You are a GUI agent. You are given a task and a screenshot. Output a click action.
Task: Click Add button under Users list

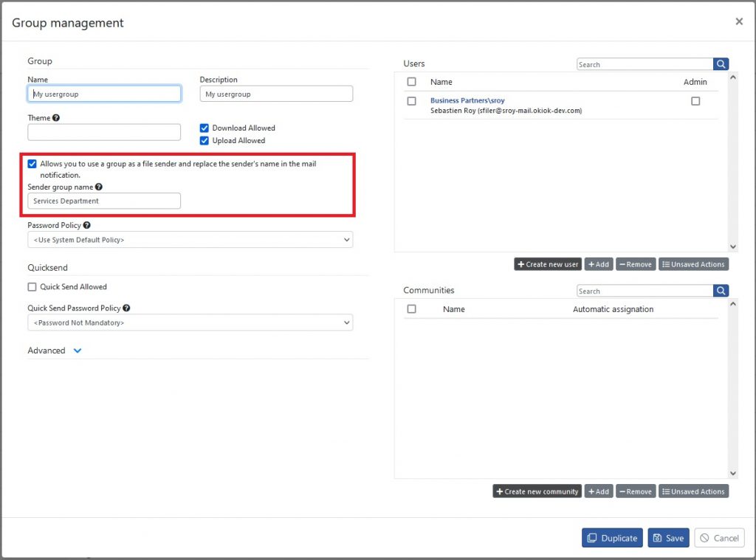[x=599, y=264]
